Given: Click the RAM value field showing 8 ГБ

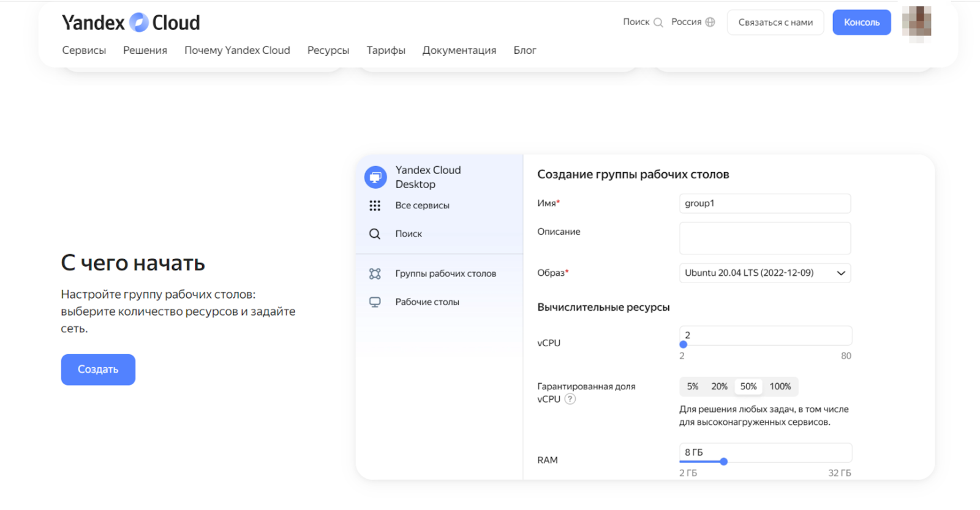Looking at the screenshot, I should [x=766, y=452].
